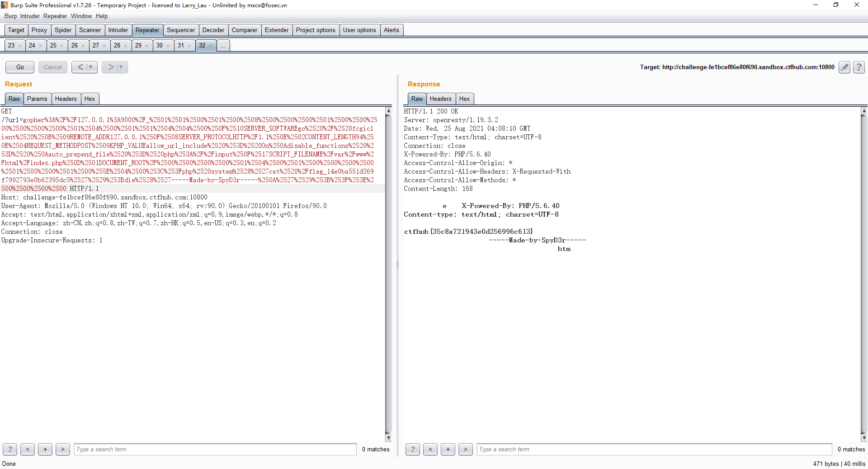
Task: Click the request pane vertical scrollbar
Action: tap(388, 274)
